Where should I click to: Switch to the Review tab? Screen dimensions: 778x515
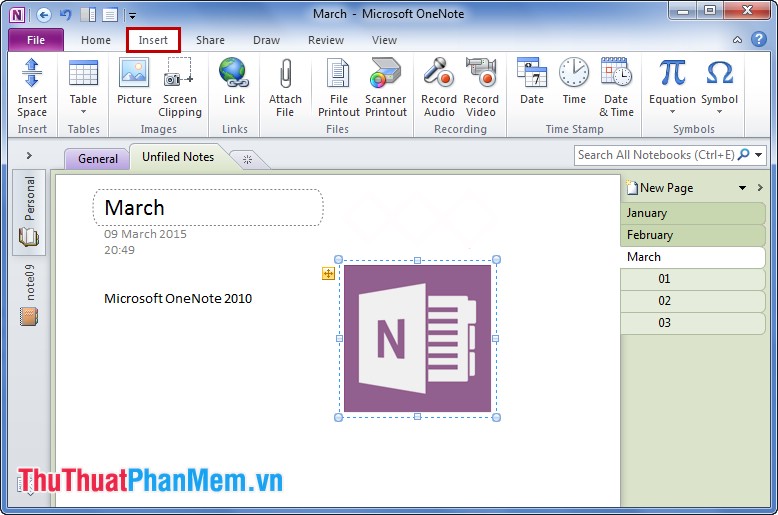325,40
